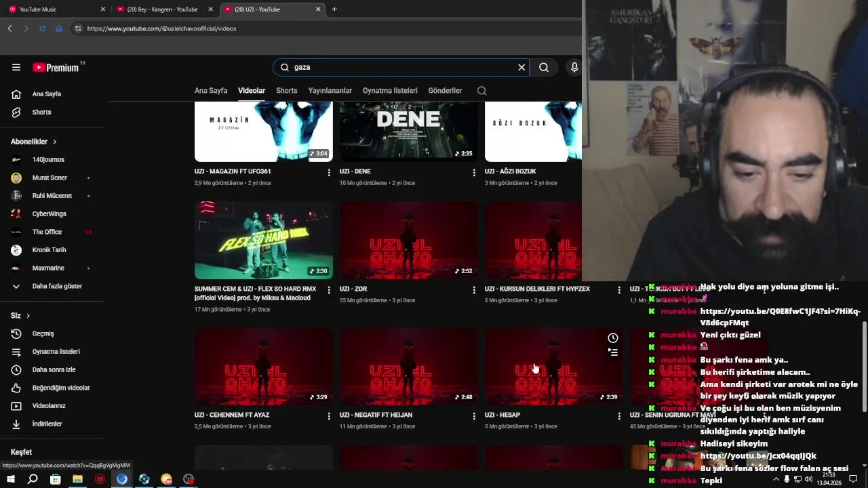Click the magnifier search button beside search box
Image resolution: width=868 pixels, height=488 pixels.
point(544,67)
